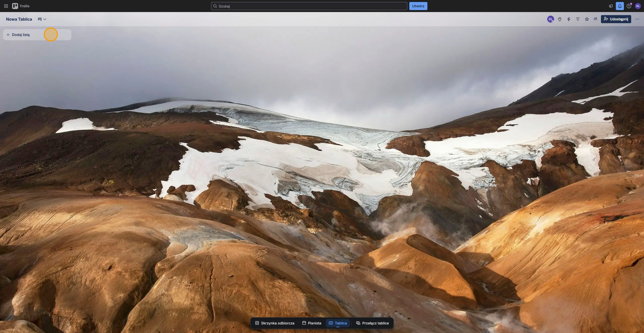Open the app switcher grid icon
The width and height of the screenshot is (644, 333).
point(6,6)
